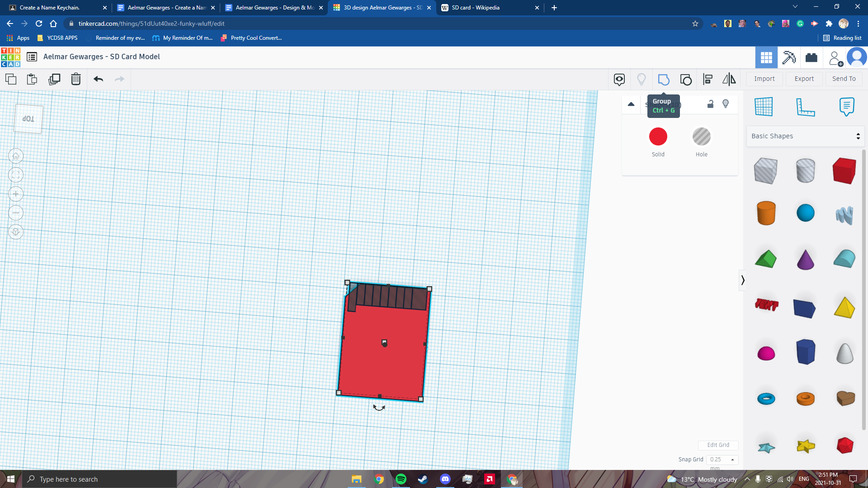The image size is (868, 488).
Task: Select the orange Cylinder shape
Action: pos(766,213)
